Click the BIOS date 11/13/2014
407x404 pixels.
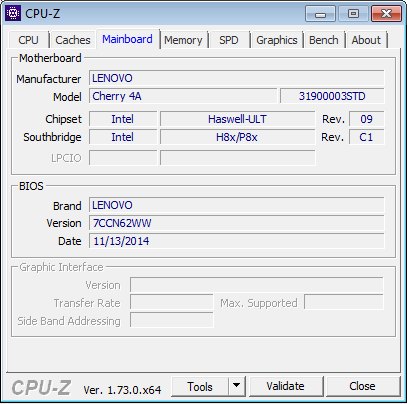tap(237, 241)
